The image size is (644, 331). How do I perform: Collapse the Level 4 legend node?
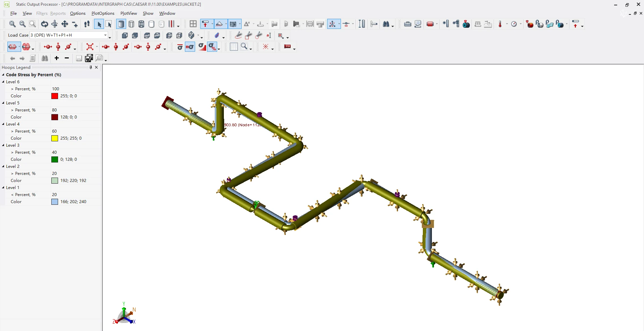3,124
